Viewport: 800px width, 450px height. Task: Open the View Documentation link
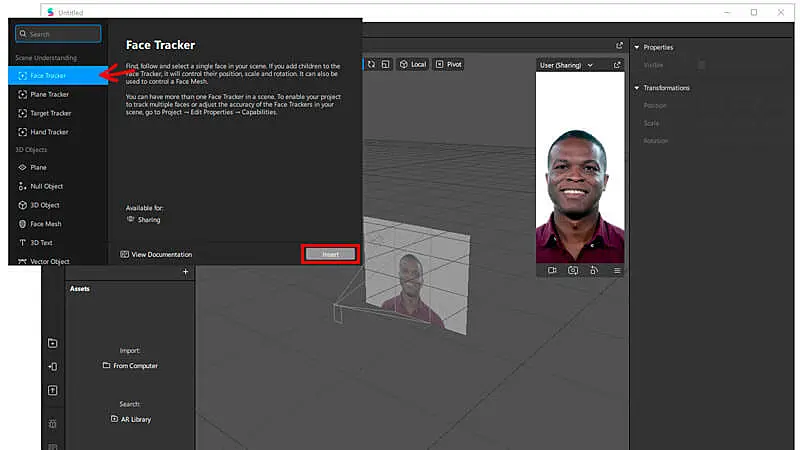[x=156, y=254]
